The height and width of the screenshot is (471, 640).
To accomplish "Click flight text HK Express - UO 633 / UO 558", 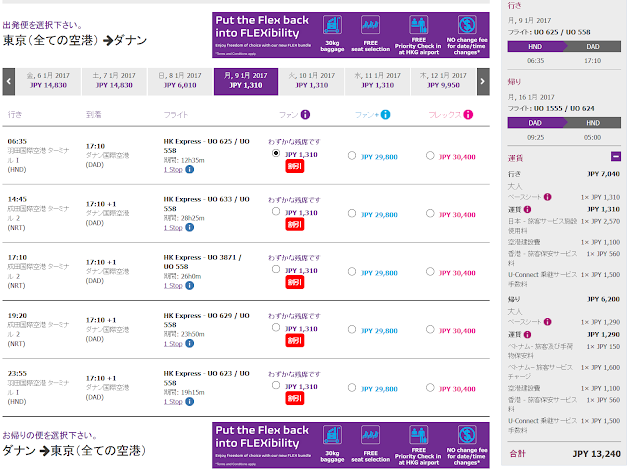I will coord(207,204).
